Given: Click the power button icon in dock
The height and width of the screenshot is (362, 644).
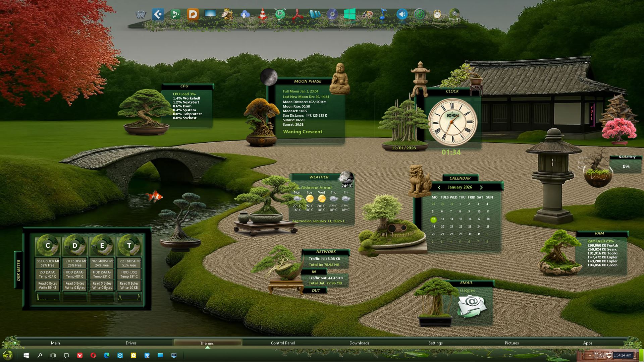Looking at the screenshot, I should (419, 14).
